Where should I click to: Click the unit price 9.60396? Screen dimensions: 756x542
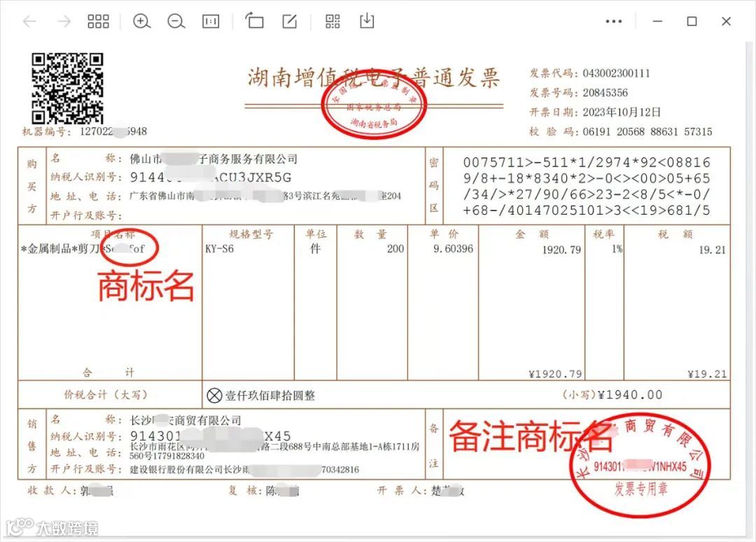pyautogui.click(x=453, y=248)
